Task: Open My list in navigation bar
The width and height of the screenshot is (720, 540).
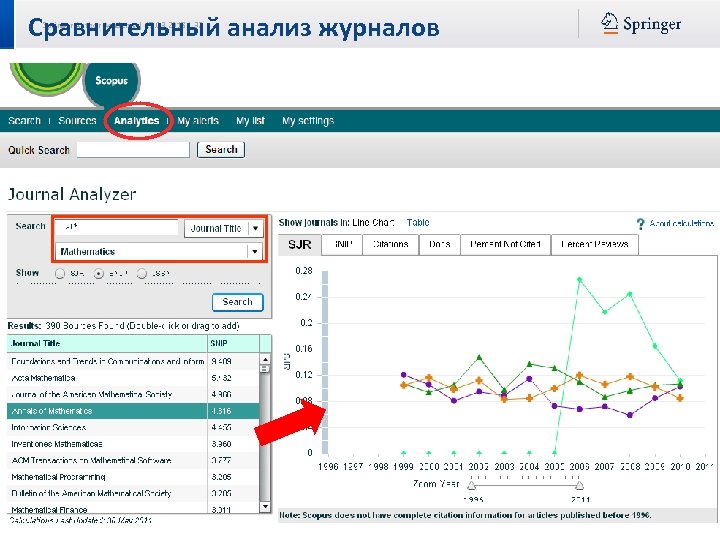Action: (251, 121)
